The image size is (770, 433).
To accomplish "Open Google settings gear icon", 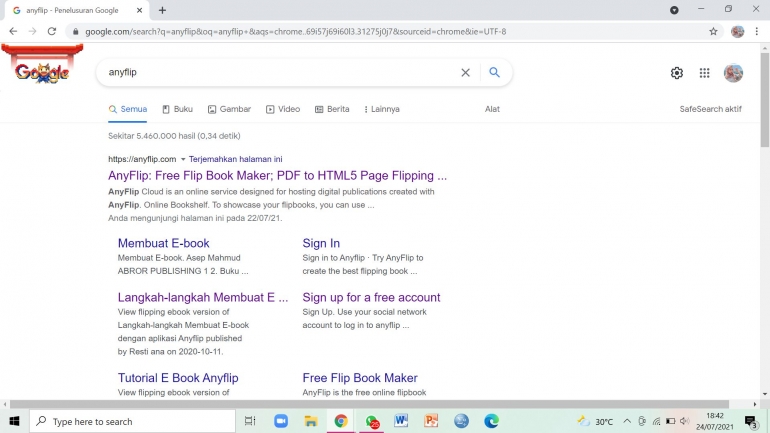I will [677, 73].
